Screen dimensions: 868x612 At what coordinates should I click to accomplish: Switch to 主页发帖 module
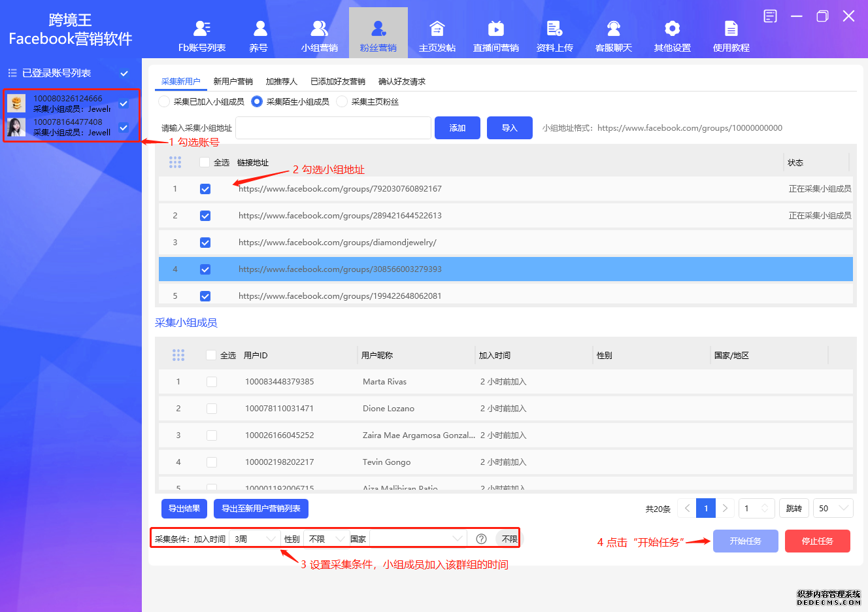coord(437,33)
